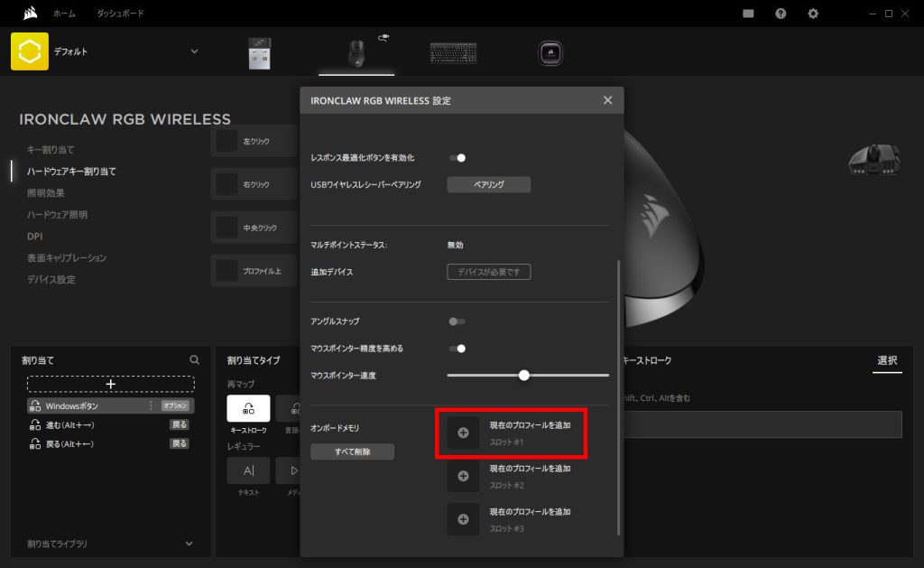
Task: Click the yellow デフォルト profile icon
Action: (x=30, y=51)
